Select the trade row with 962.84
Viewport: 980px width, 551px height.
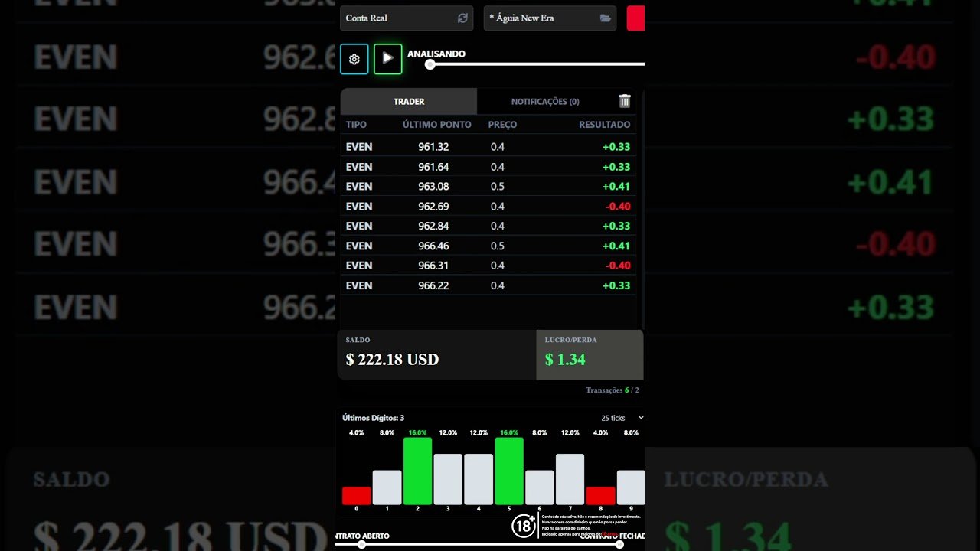pyautogui.click(x=488, y=226)
